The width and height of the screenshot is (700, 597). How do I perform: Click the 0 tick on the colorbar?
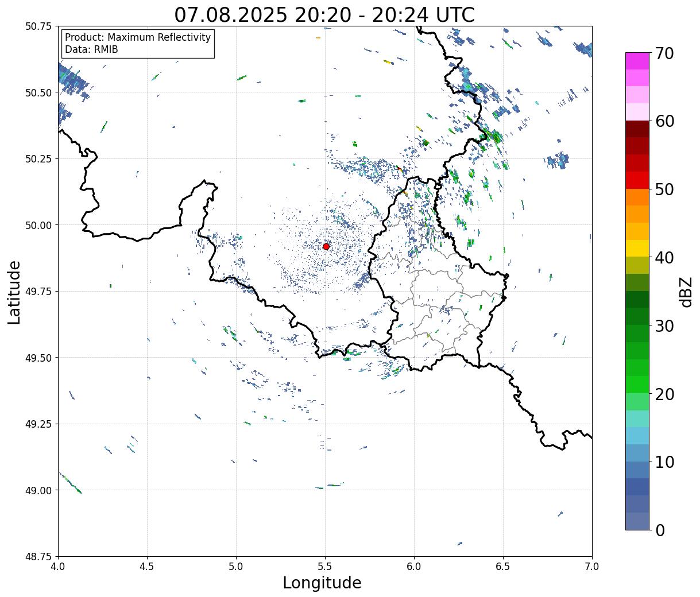pyautogui.click(x=660, y=530)
